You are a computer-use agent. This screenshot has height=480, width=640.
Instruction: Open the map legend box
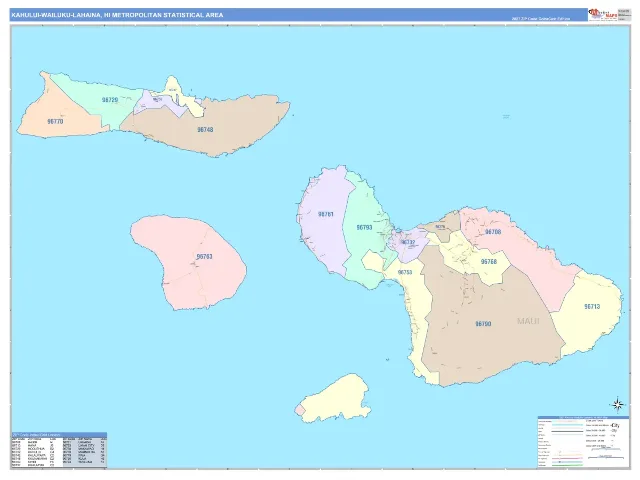[583, 442]
